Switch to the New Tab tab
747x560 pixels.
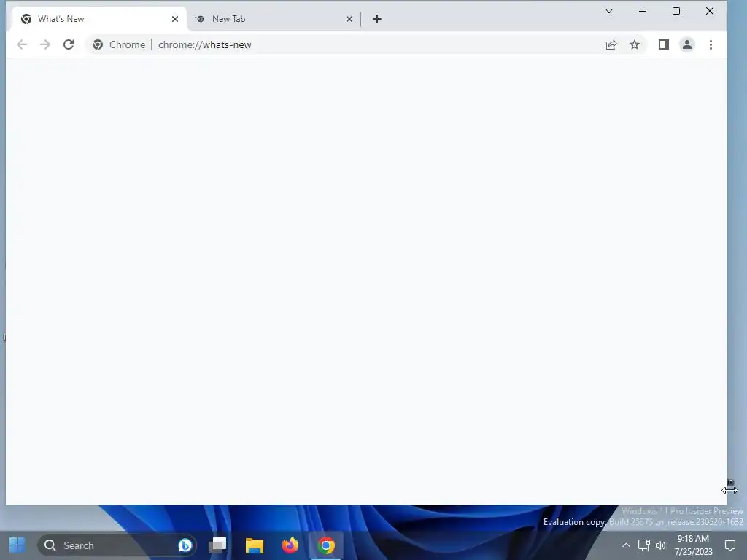click(274, 19)
